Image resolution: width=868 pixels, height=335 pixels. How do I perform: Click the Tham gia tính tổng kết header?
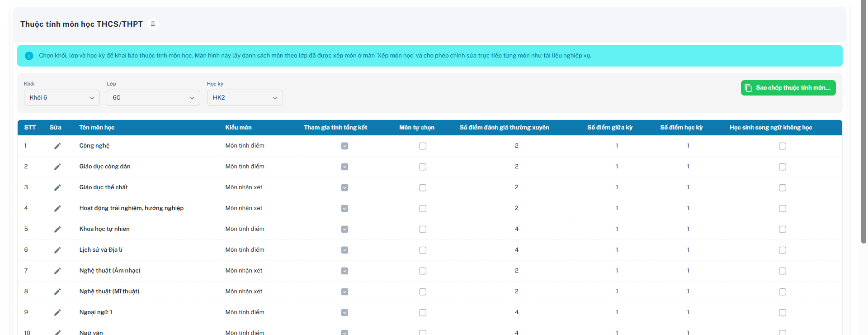(335, 128)
